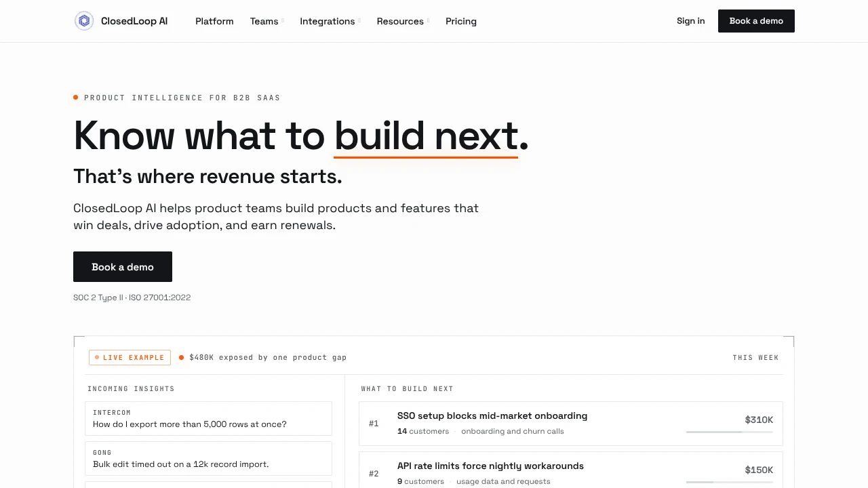This screenshot has width=868, height=488.
Task: Click the Sign in link
Action: (690, 21)
